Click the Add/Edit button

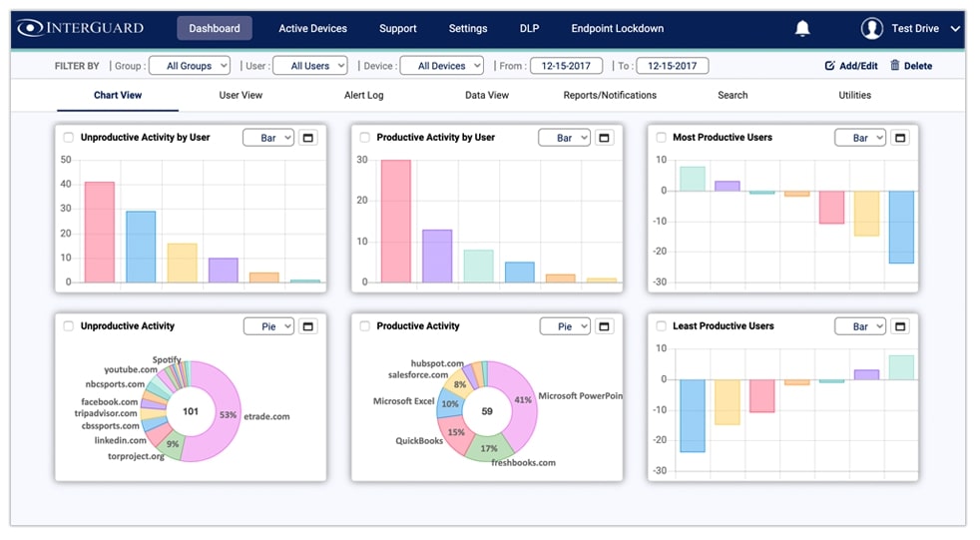click(x=851, y=66)
